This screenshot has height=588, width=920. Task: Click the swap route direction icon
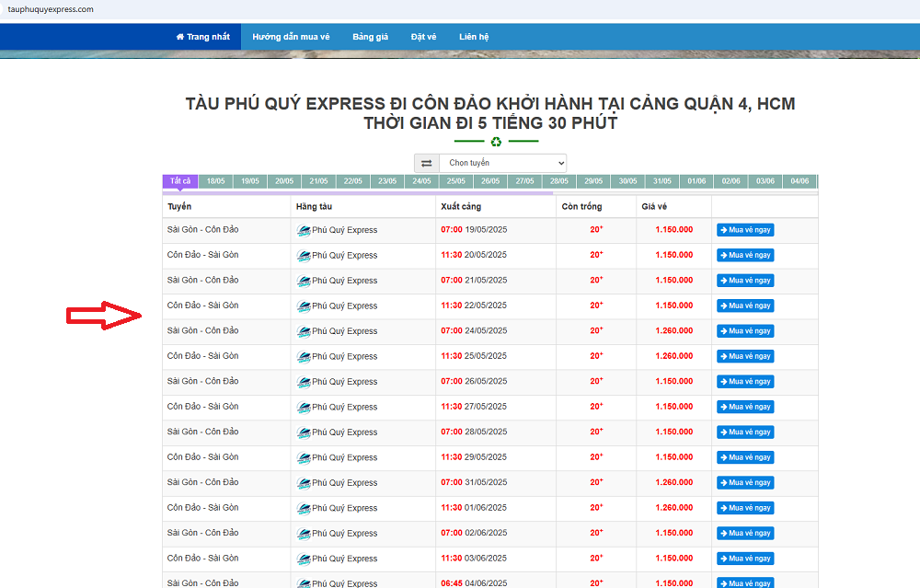pos(427,163)
